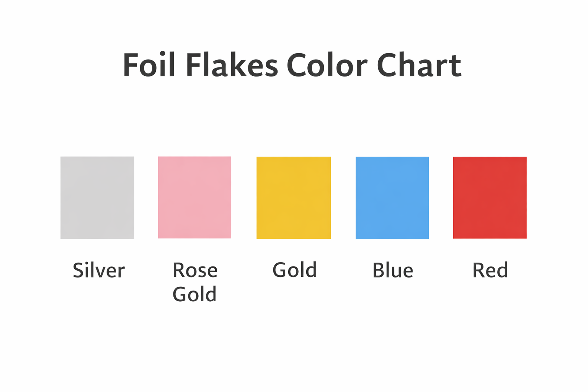Image resolution: width=588 pixels, height=392 pixels.
Task: Click the word Flakes in the title
Action: [x=232, y=65]
